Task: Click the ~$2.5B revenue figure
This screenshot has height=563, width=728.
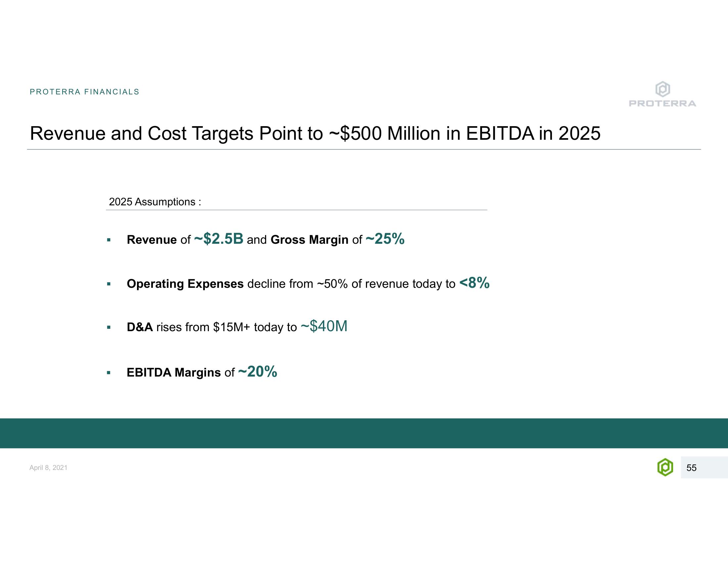Action: [x=219, y=239]
